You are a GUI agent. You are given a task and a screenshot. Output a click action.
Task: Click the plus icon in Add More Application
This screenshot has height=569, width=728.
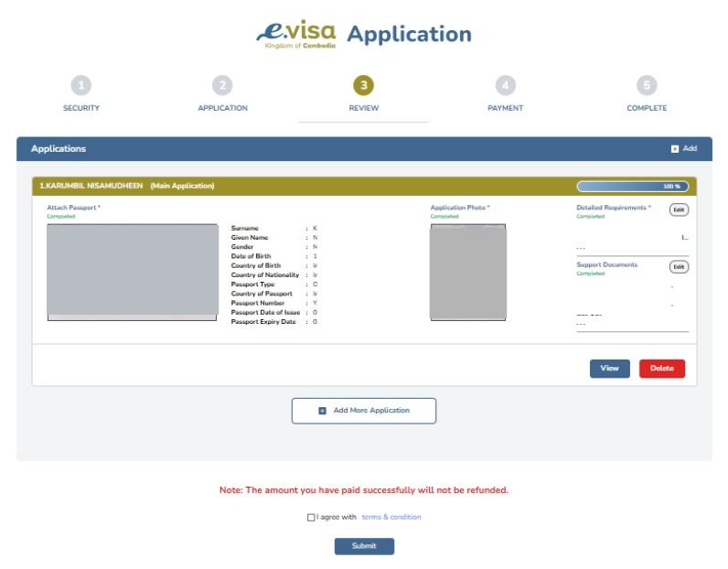click(x=322, y=411)
